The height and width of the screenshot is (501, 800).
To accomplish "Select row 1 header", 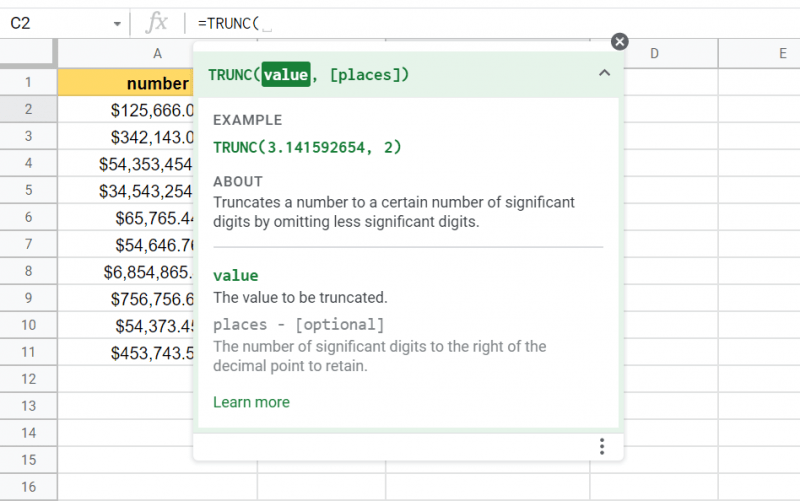I will [28, 82].
